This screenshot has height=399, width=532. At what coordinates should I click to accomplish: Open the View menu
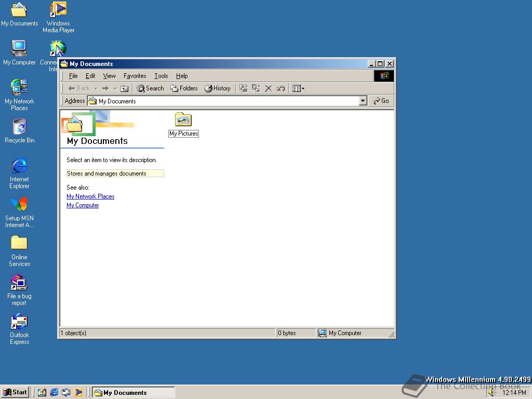coord(109,76)
